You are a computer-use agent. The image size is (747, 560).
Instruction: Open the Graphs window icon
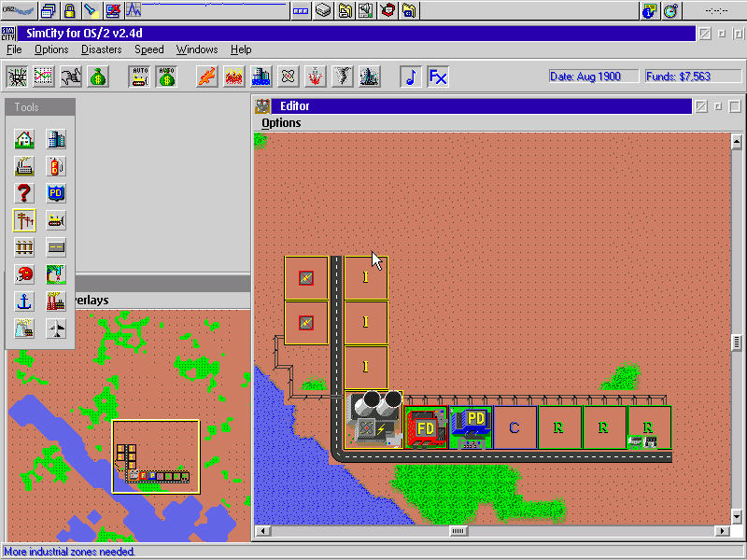[44, 77]
